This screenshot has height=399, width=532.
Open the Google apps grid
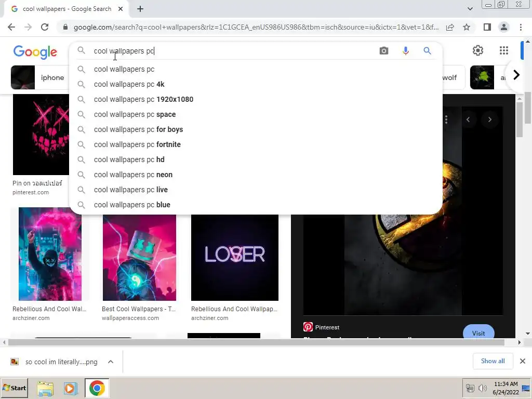pos(504,50)
